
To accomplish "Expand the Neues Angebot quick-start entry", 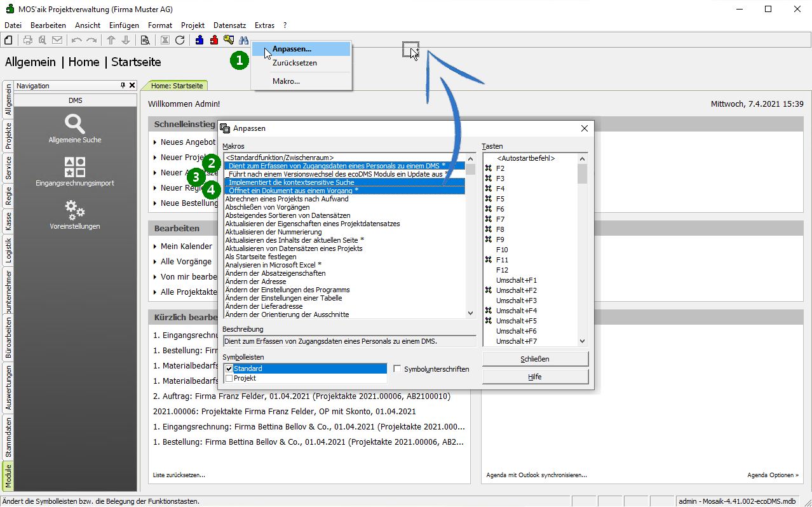I will (155, 142).
